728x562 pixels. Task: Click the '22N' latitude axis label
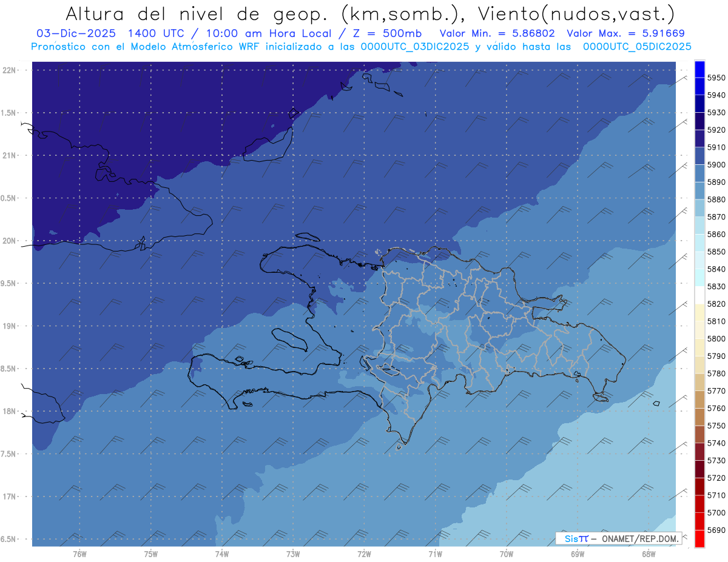[x=10, y=70]
